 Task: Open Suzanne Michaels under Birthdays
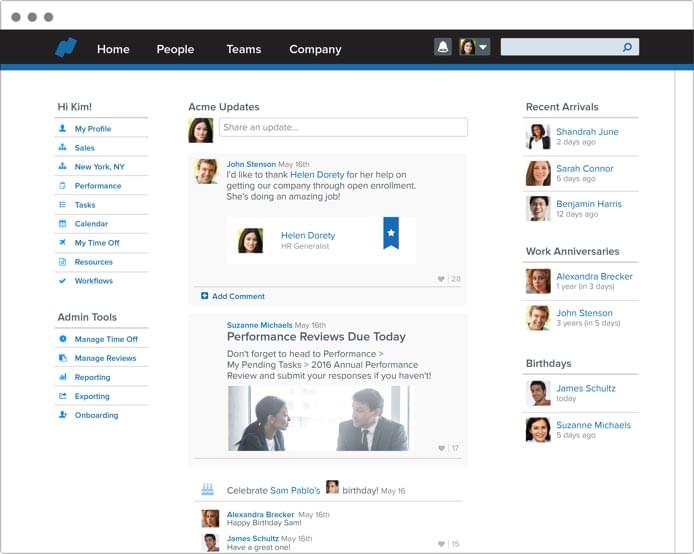coord(594,425)
